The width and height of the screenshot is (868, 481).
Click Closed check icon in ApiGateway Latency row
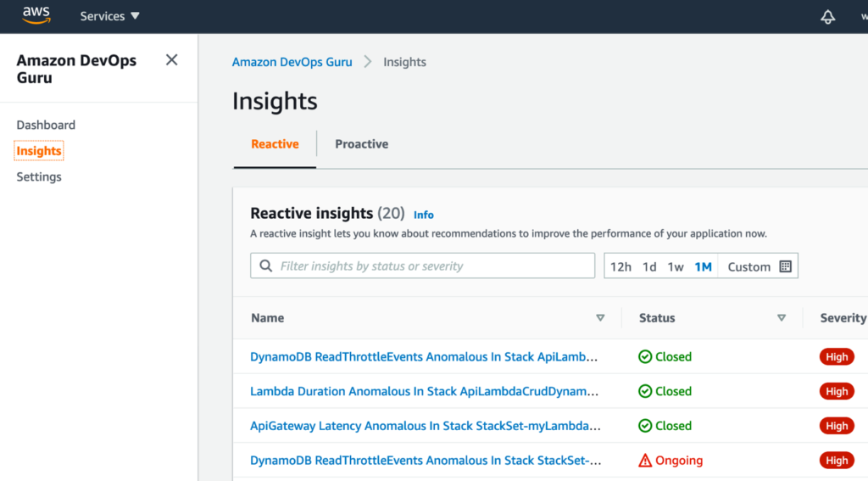tap(645, 426)
